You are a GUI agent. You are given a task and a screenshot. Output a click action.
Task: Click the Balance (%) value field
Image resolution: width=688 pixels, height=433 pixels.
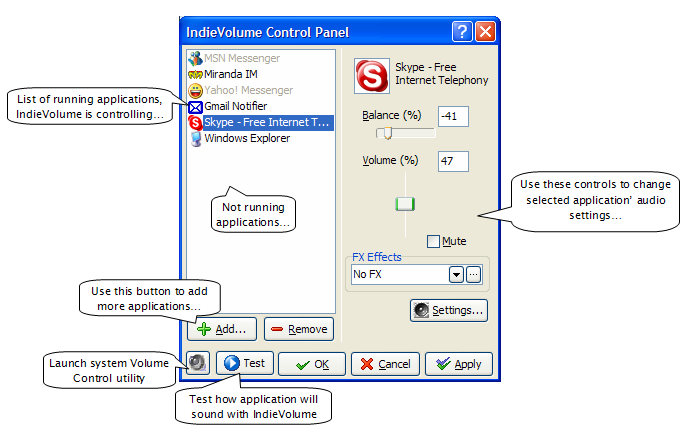[453, 116]
